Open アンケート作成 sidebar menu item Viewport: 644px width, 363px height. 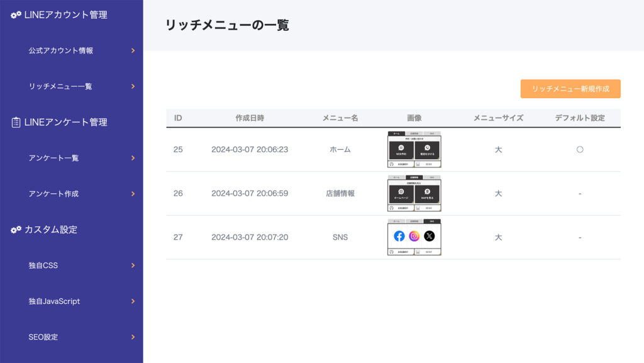pos(53,194)
